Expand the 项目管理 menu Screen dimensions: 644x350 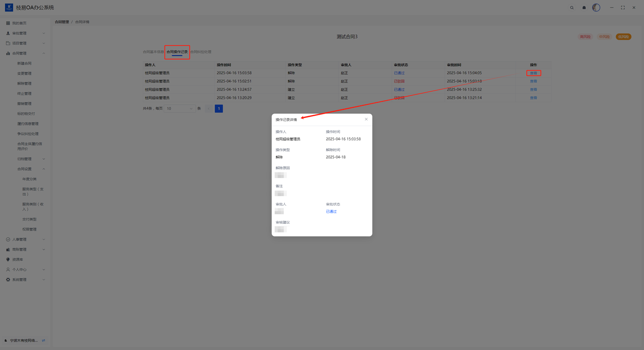(x=25, y=43)
